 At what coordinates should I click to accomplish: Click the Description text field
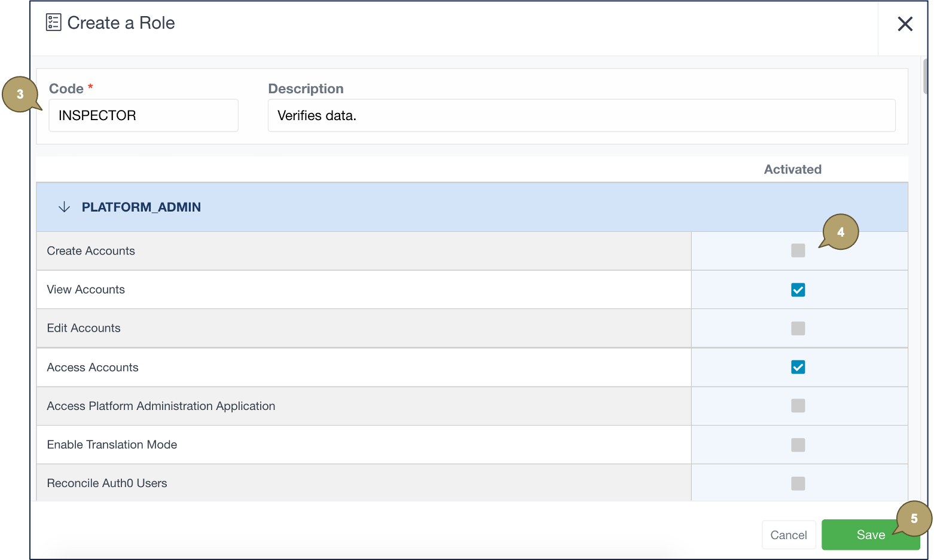(x=581, y=115)
